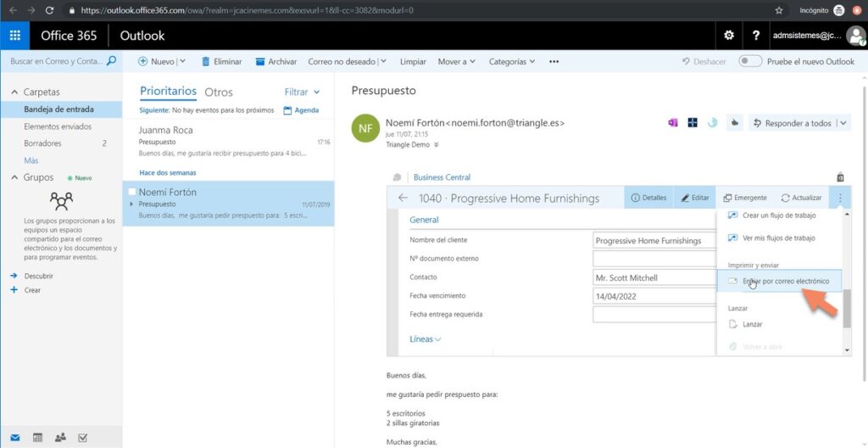Toggle the 'Pruebe el nuevo Outlook' switch
This screenshot has width=868, height=448.
coord(750,61)
